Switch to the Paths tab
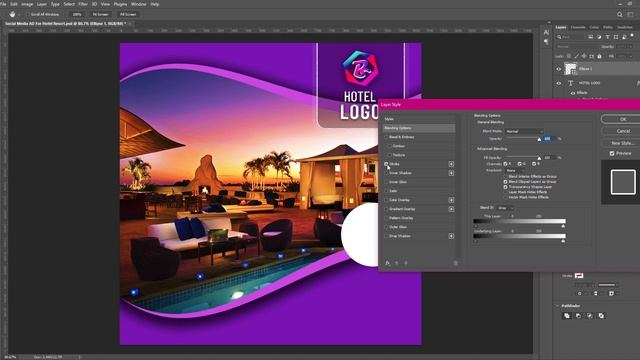 [608, 27]
